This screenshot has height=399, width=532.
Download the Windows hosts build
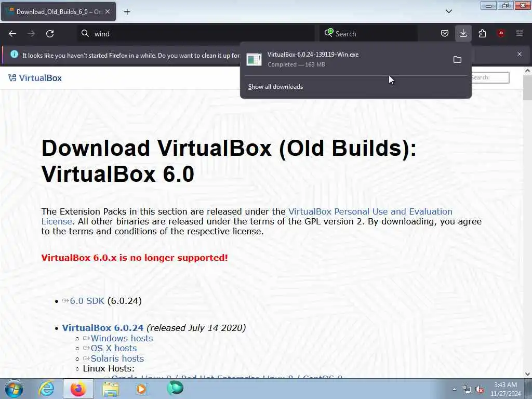coord(122,338)
